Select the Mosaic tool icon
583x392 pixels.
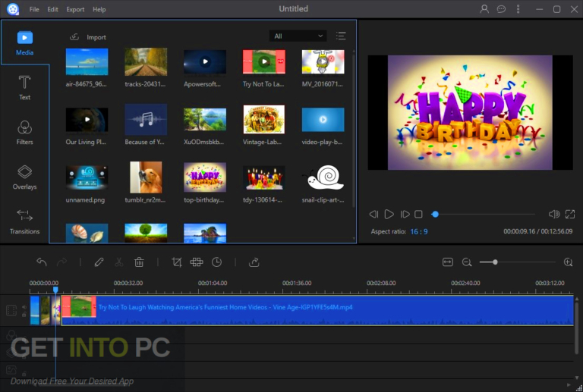[197, 262]
